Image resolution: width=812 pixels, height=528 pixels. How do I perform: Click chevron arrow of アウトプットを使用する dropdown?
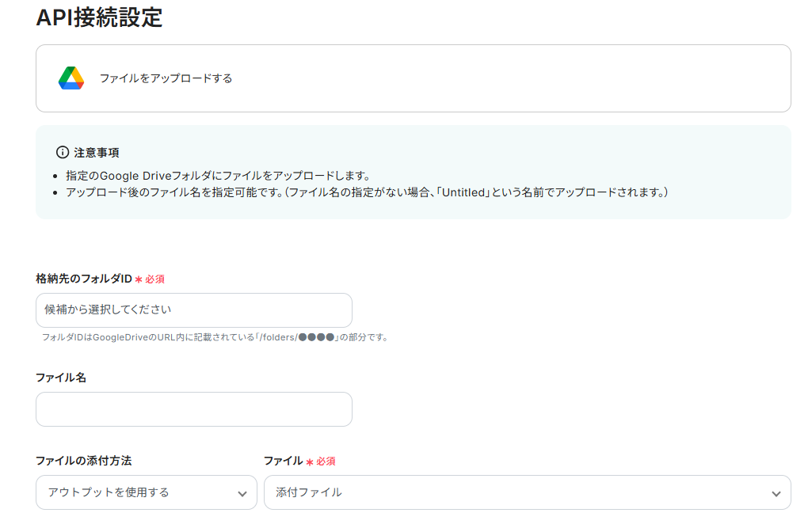[242, 494]
